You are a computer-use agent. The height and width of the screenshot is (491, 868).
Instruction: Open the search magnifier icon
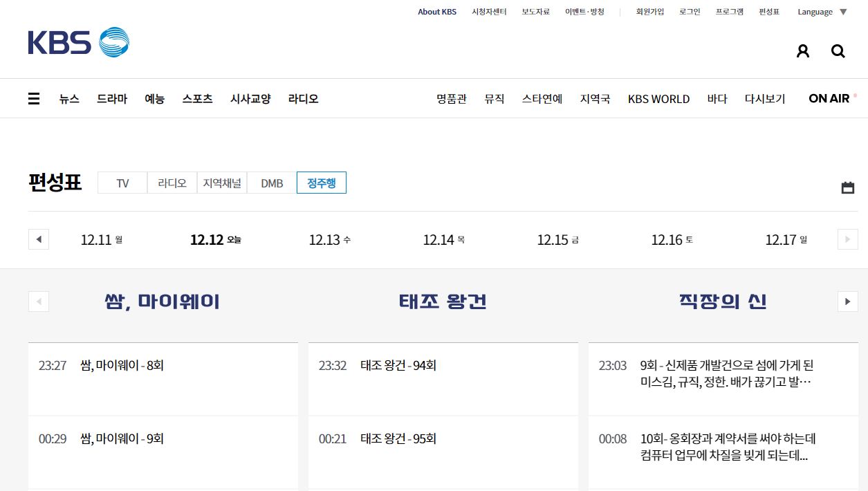click(838, 50)
